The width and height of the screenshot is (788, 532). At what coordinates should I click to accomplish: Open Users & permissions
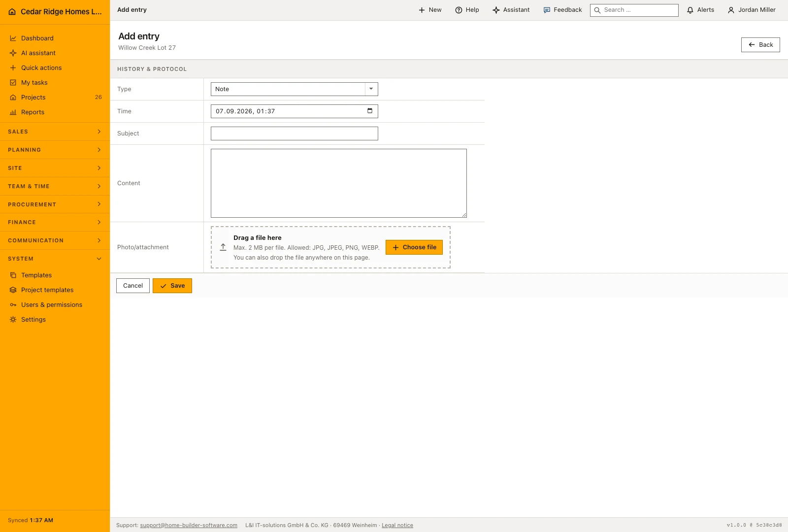[55, 304]
